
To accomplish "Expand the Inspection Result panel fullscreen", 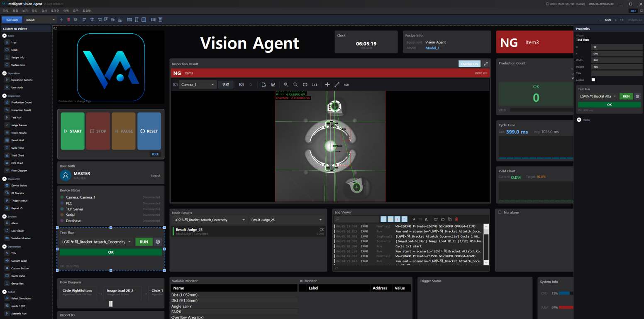I will click(x=485, y=64).
